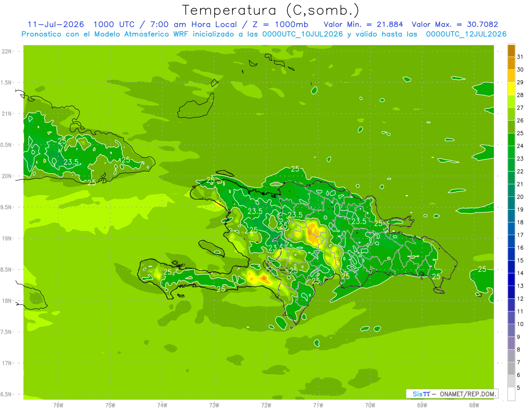Pick the legend swatch between 29 and 30

[x=511, y=76]
